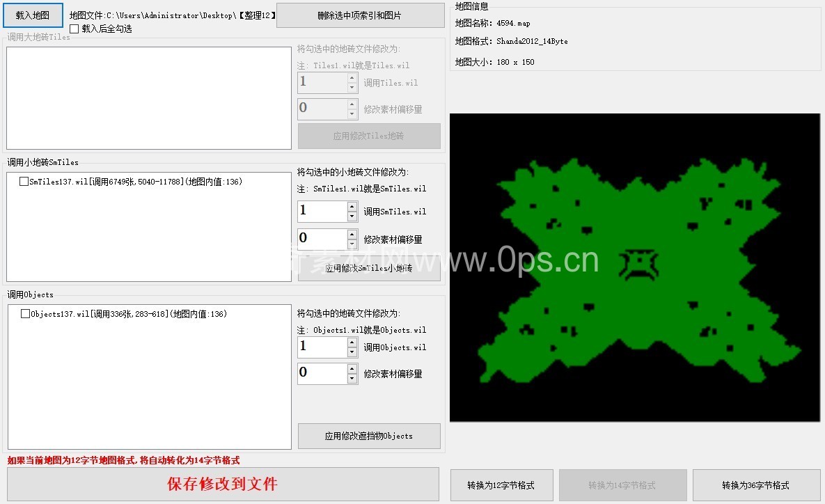825x504 pixels.
Task: Click the 调用SmTiles.wil number input field
Action: coord(322,212)
